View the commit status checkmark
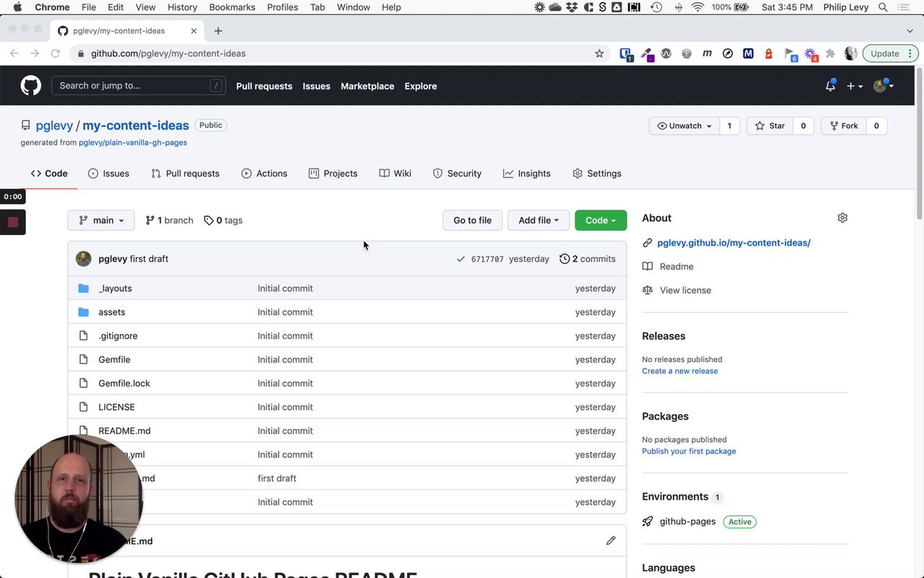Viewport: 924px width, 578px height. click(x=461, y=259)
